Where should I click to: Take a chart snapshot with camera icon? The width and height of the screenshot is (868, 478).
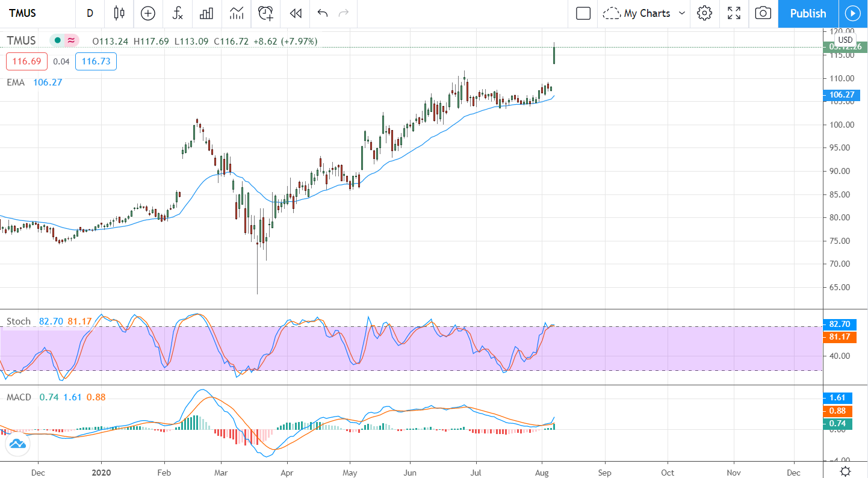[763, 13]
